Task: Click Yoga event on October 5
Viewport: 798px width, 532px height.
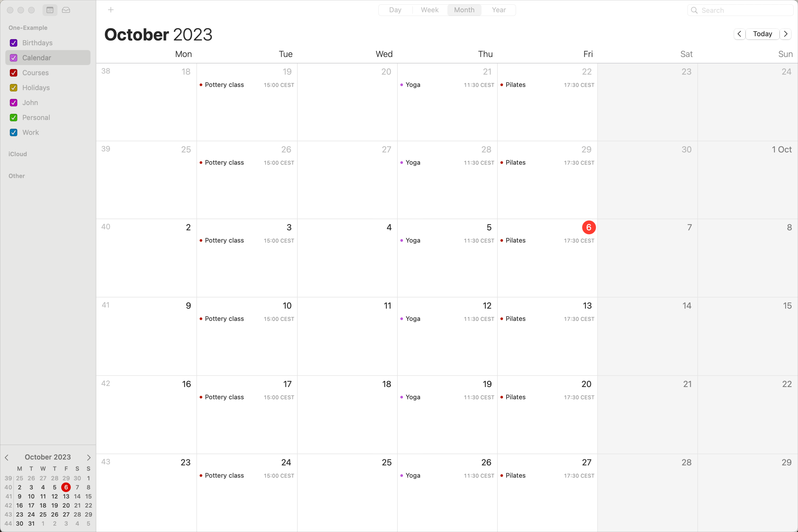Action: click(x=412, y=240)
